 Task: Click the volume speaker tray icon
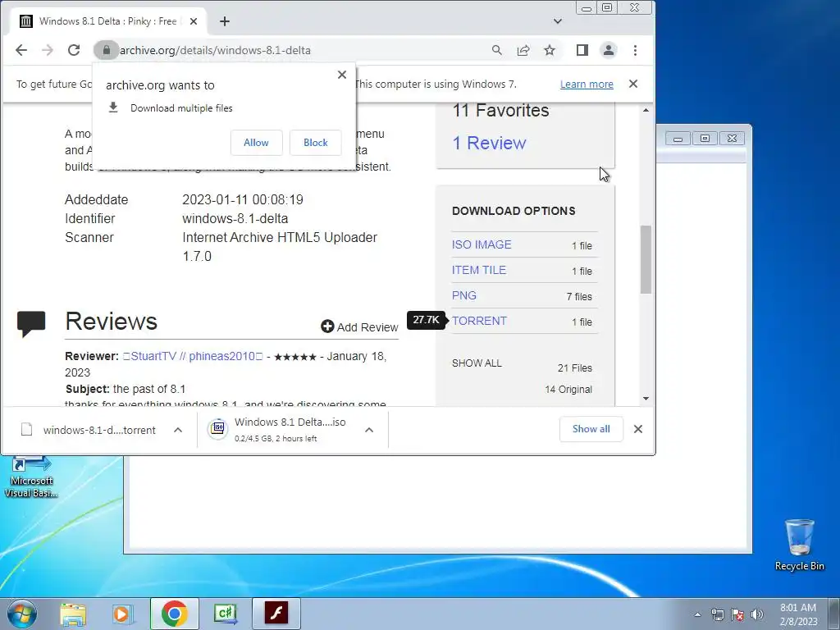tap(757, 614)
